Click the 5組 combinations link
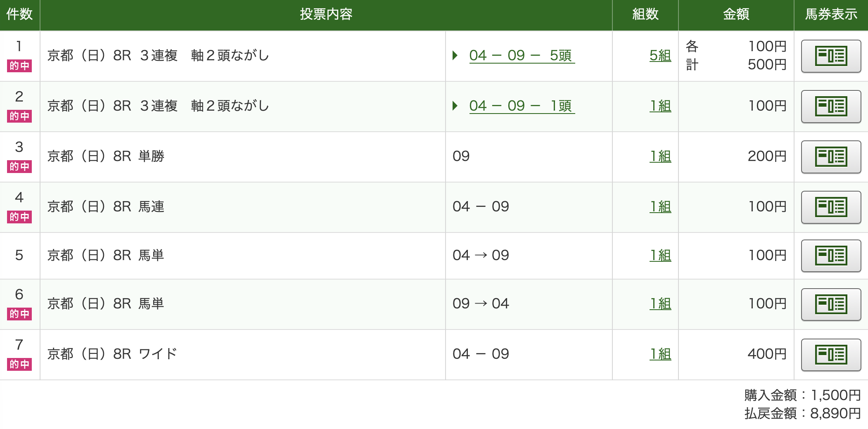 [x=660, y=55]
